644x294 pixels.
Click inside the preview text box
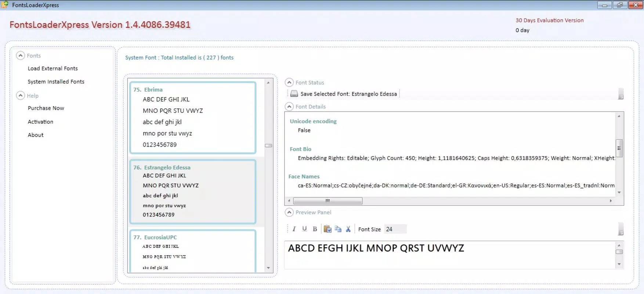[x=450, y=255]
